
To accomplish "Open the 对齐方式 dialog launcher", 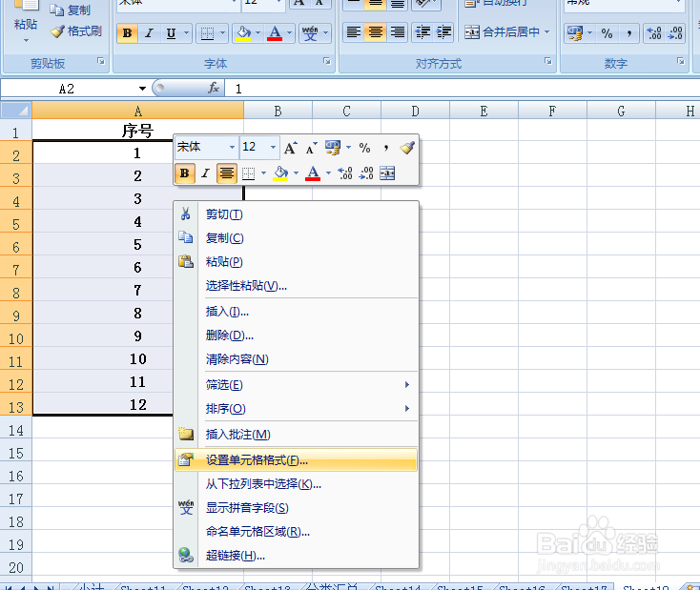I will point(548,61).
